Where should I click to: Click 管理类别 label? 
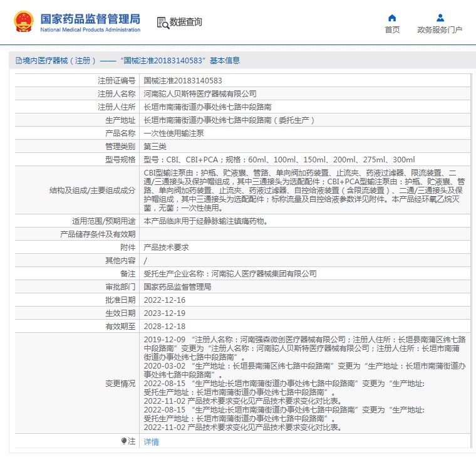(120, 147)
